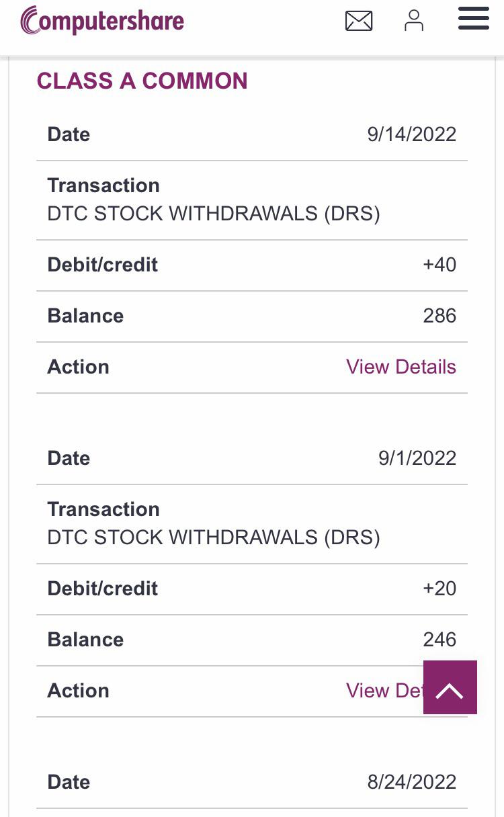
Task: Click second DTC STOCK WITHDRAWALS (DRS) text
Action: coord(214,537)
